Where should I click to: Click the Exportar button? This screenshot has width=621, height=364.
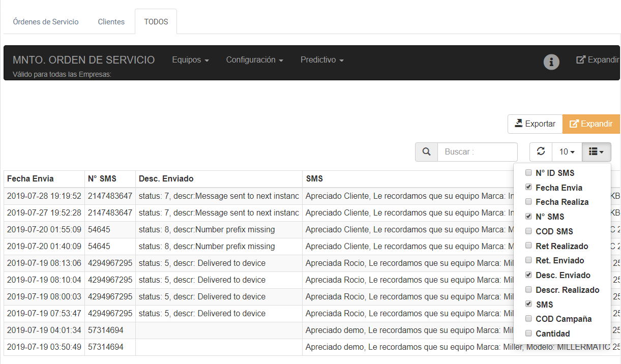tap(535, 124)
